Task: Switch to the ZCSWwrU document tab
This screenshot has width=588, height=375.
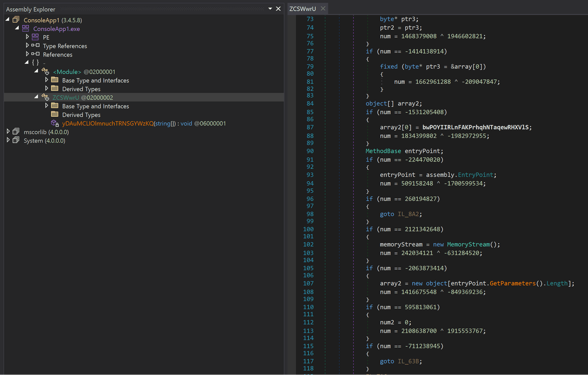Action: coord(302,9)
